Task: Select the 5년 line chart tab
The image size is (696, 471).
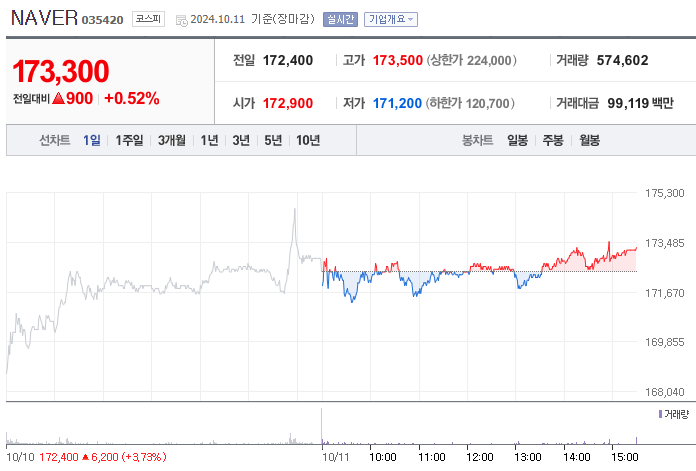Action: click(273, 140)
